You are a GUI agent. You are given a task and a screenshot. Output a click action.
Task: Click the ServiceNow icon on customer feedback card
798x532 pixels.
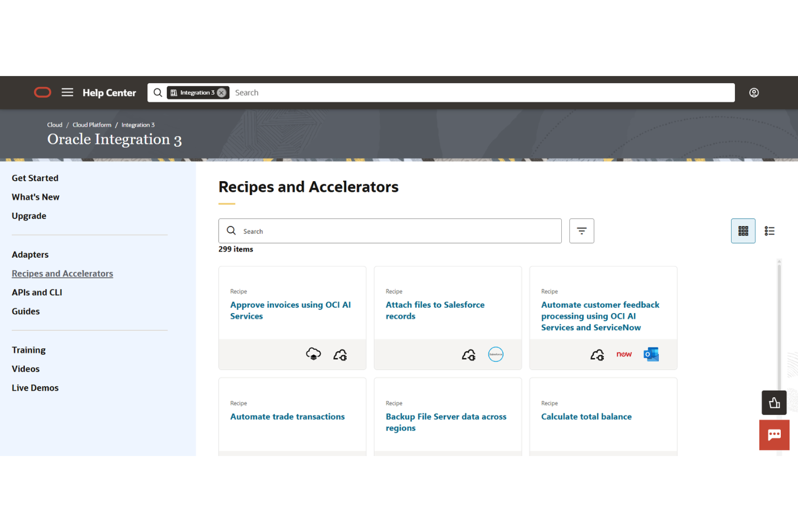click(624, 355)
